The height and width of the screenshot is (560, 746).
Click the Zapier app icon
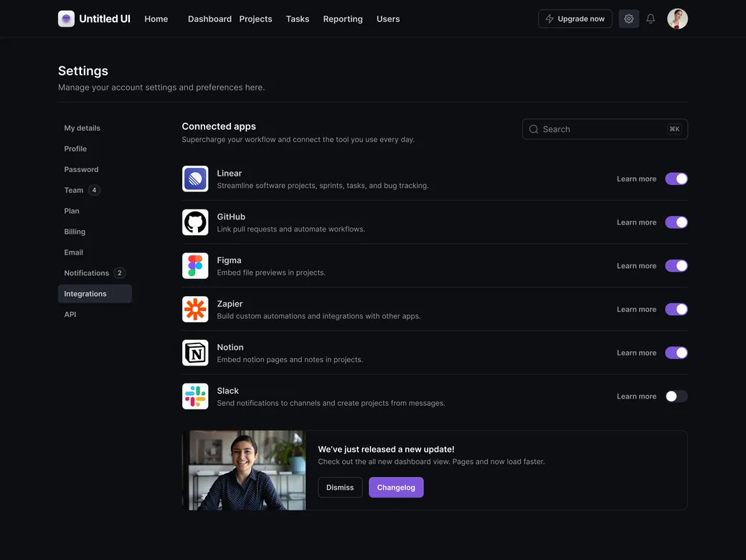[x=195, y=309]
